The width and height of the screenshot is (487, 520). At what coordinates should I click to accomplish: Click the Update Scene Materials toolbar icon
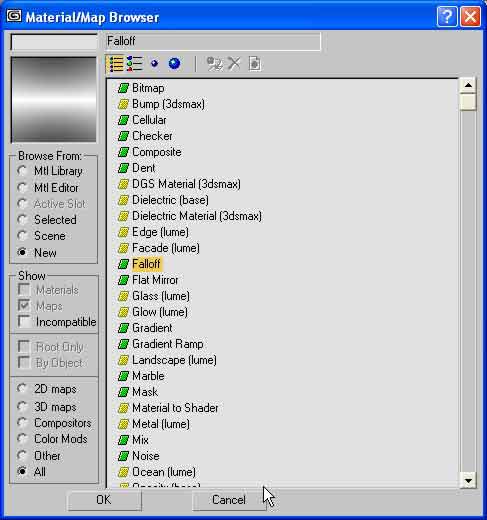pos(214,64)
